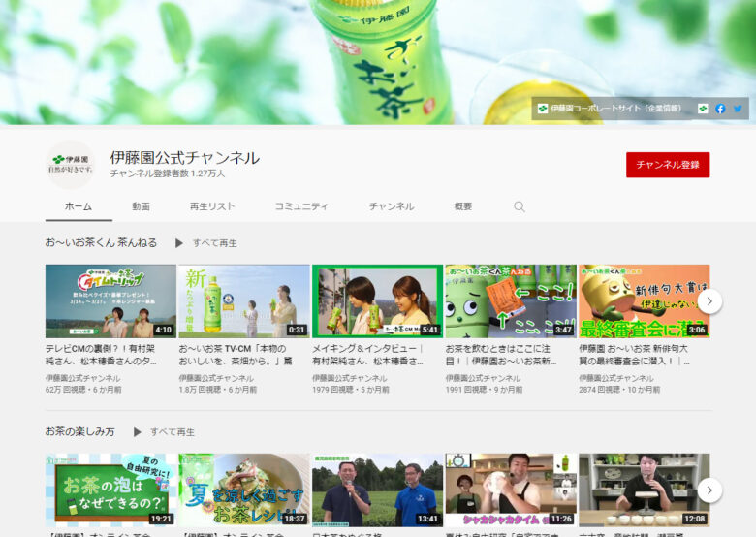This screenshot has height=537, width=756.
Task: Click the 2874 回視聴・10 か月前 text
Action: (619, 390)
